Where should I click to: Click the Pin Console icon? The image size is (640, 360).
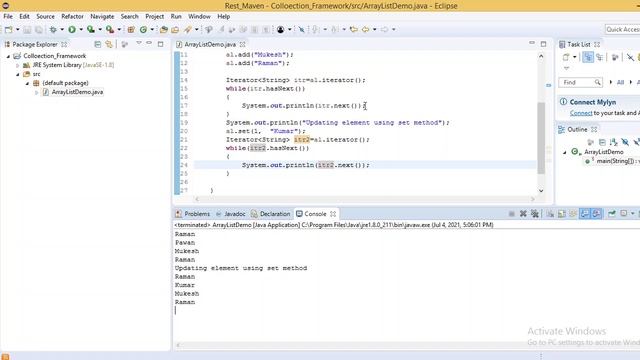[612, 213]
